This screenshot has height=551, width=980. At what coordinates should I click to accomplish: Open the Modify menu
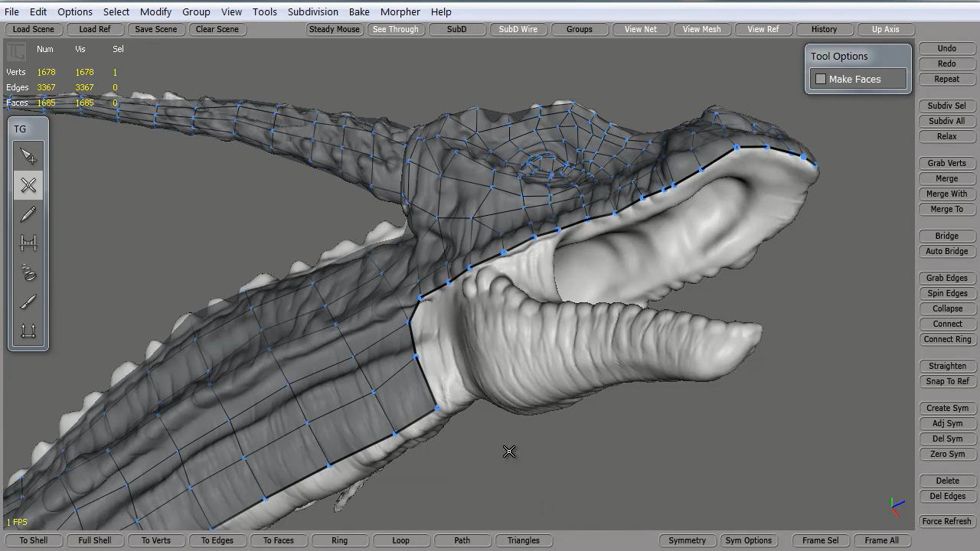tap(155, 11)
